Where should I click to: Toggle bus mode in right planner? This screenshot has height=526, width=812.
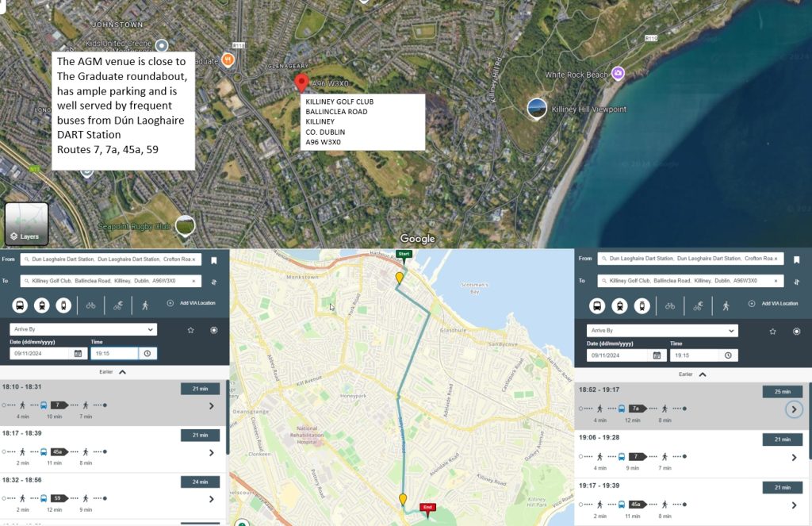pyautogui.click(x=597, y=306)
